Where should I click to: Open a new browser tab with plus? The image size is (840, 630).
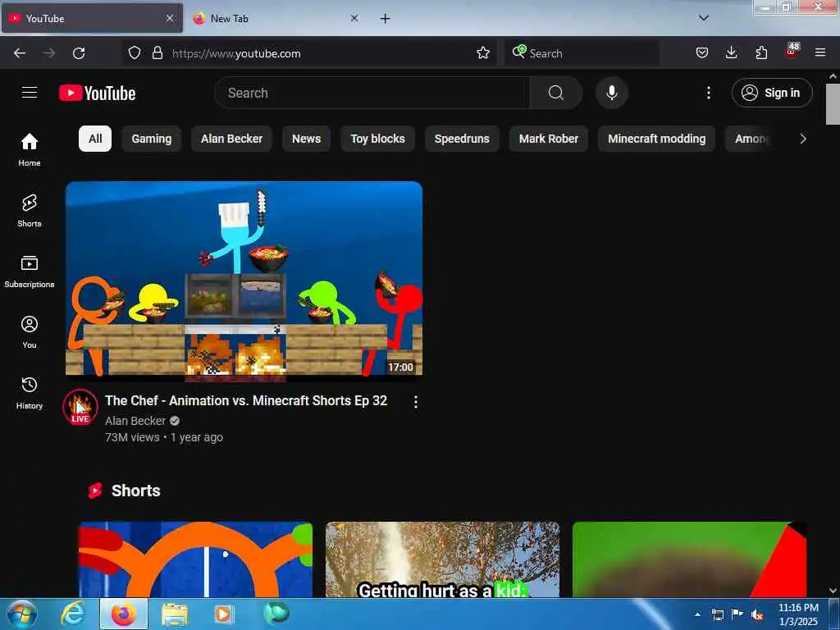click(385, 19)
